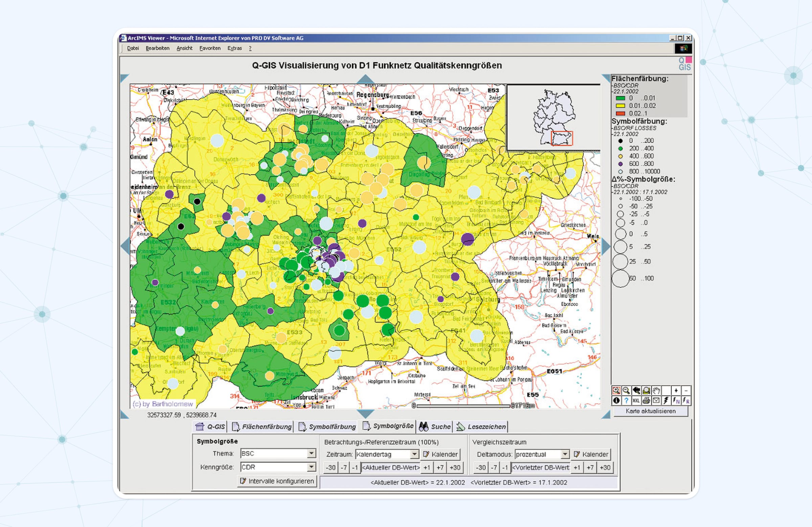
Task: Click the previous extent arrow icon
Action: [636, 391]
